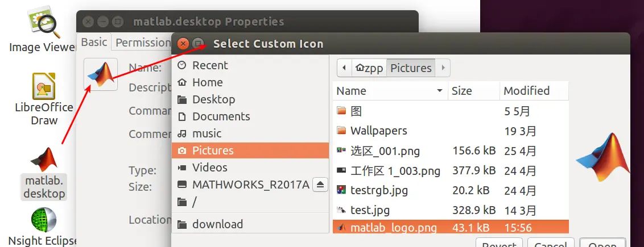644x247 pixels.
Task: Click the image icon beside test.jpg
Action: pyautogui.click(x=341, y=210)
